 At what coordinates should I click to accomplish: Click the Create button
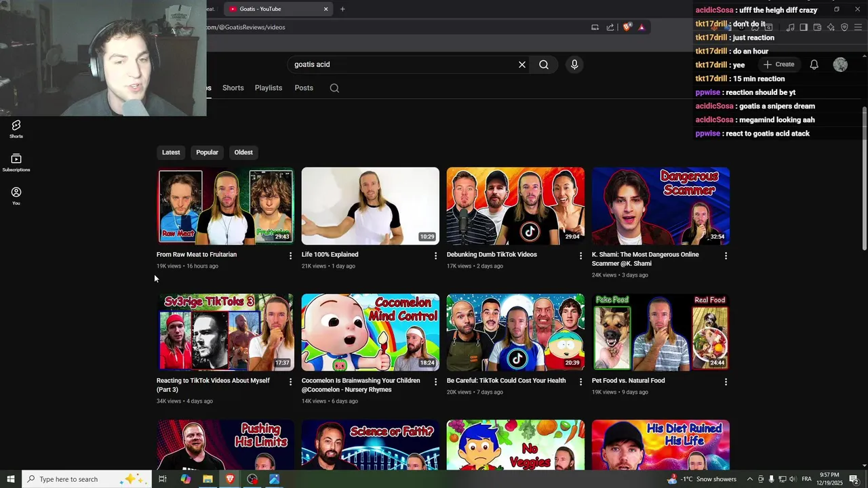pyautogui.click(x=778, y=64)
